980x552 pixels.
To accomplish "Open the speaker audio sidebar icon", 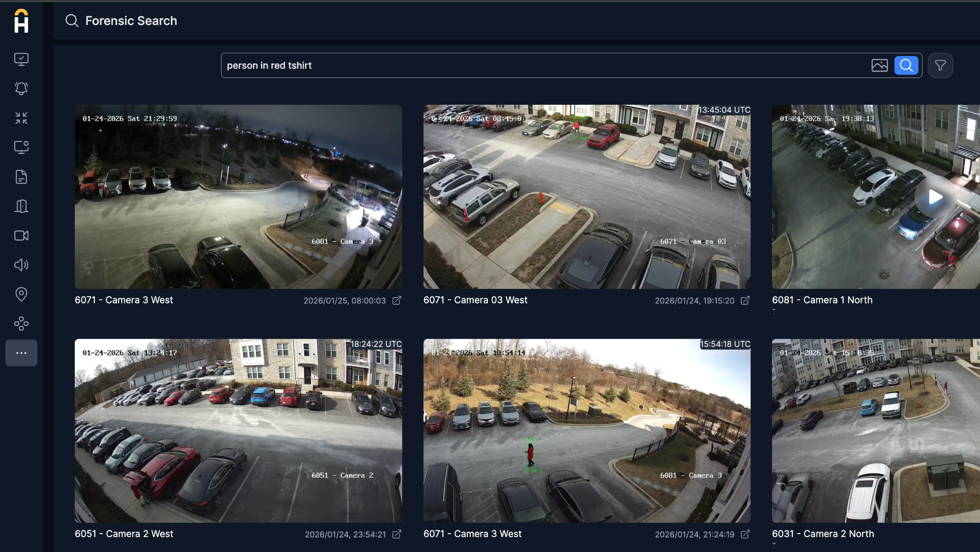I will click(x=21, y=265).
